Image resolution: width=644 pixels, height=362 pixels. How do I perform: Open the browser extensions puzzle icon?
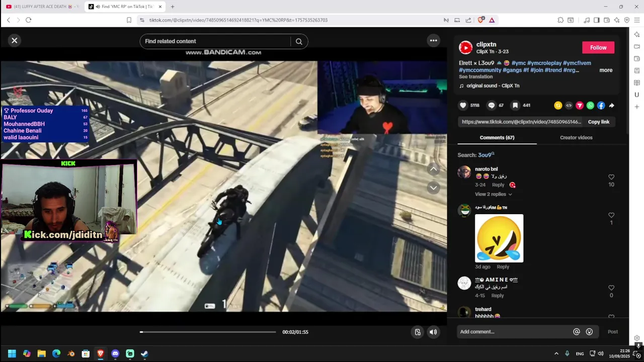[560, 20]
